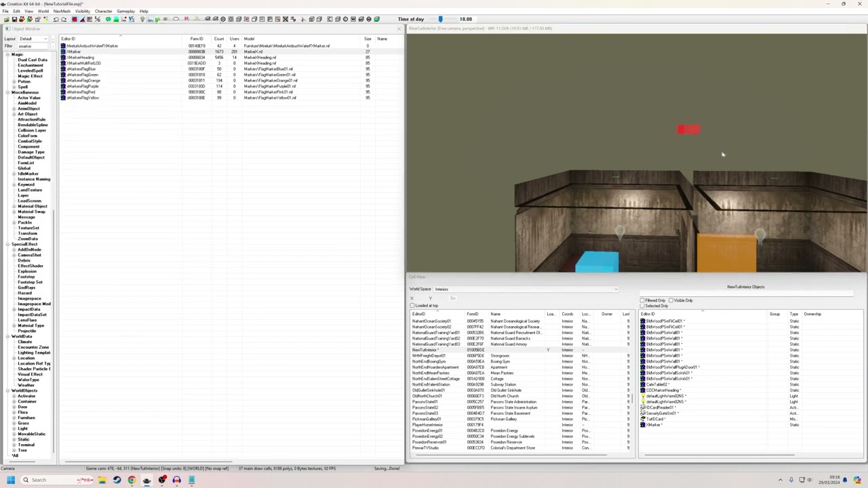Screen dimensions: 868x488
Task: Toggle the Loaded at top checkbox
Action: (x=412, y=306)
